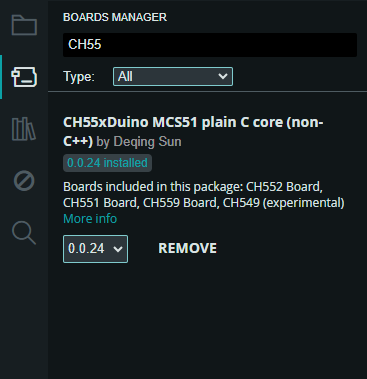Open the Sketchbook folder icon in sidebar
The image size is (367, 379).
[x=24, y=25]
